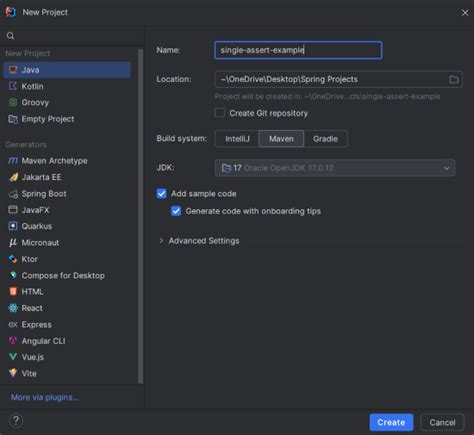Open the help question mark icon
This screenshot has height=435, width=474.
(16, 421)
